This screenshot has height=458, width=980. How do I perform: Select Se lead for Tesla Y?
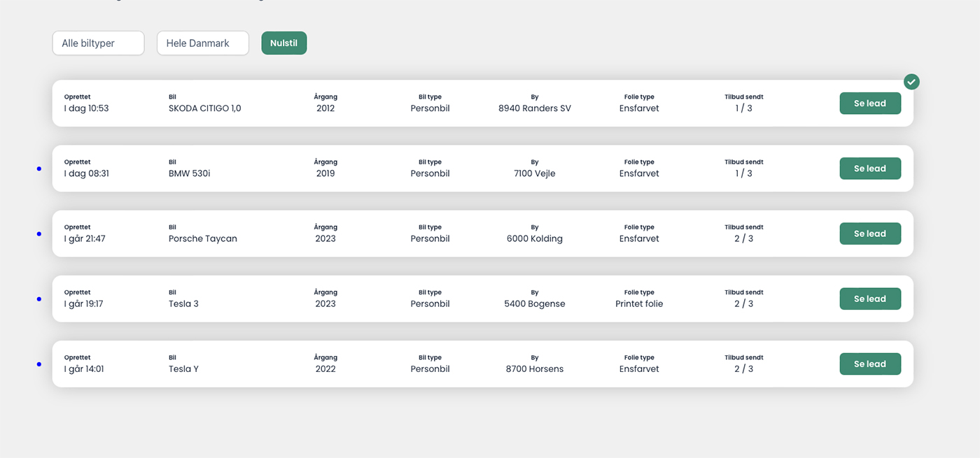[x=869, y=364]
